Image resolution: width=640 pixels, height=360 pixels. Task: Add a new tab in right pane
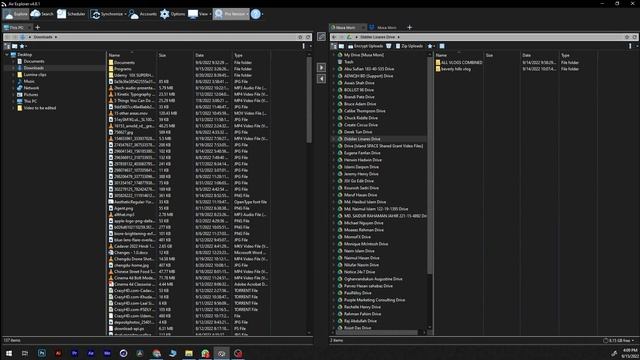(409, 27)
